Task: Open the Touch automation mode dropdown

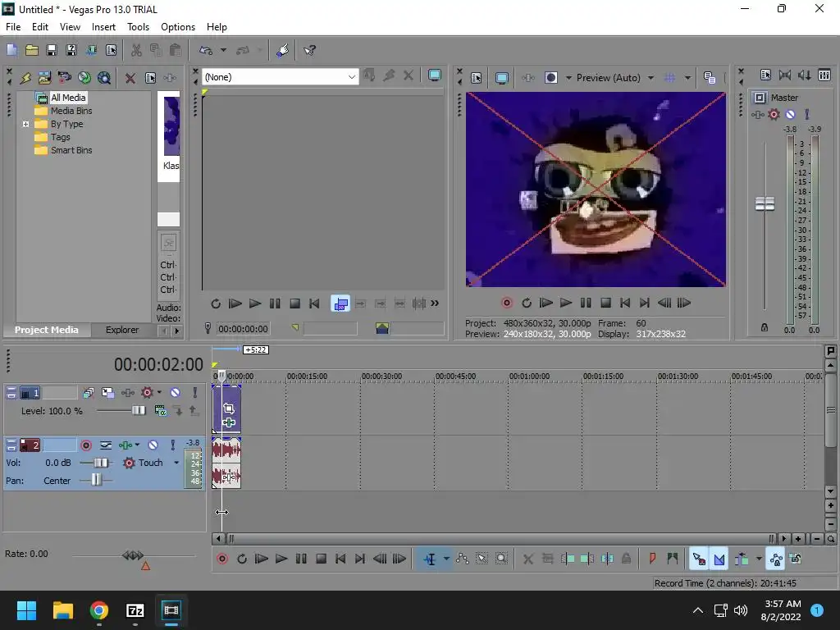Action: coord(176,463)
